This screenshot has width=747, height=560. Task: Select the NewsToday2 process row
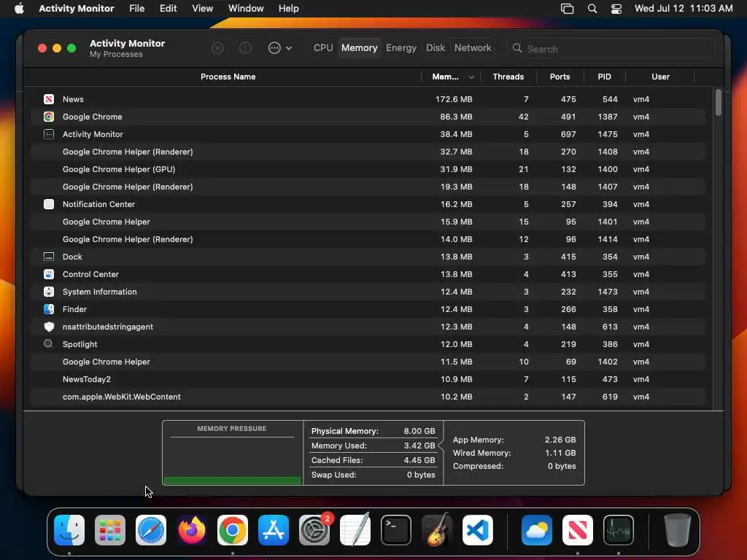(368, 379)
